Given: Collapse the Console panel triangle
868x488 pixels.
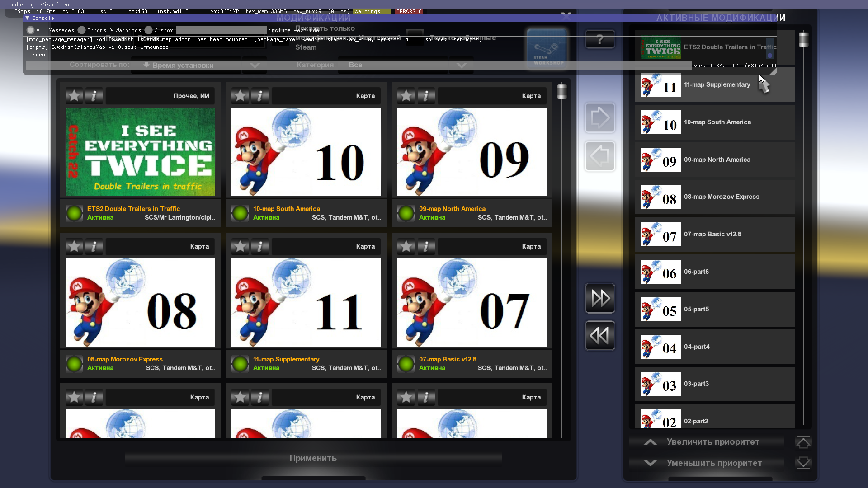Looking at the screenshot, I should (28, 18).
